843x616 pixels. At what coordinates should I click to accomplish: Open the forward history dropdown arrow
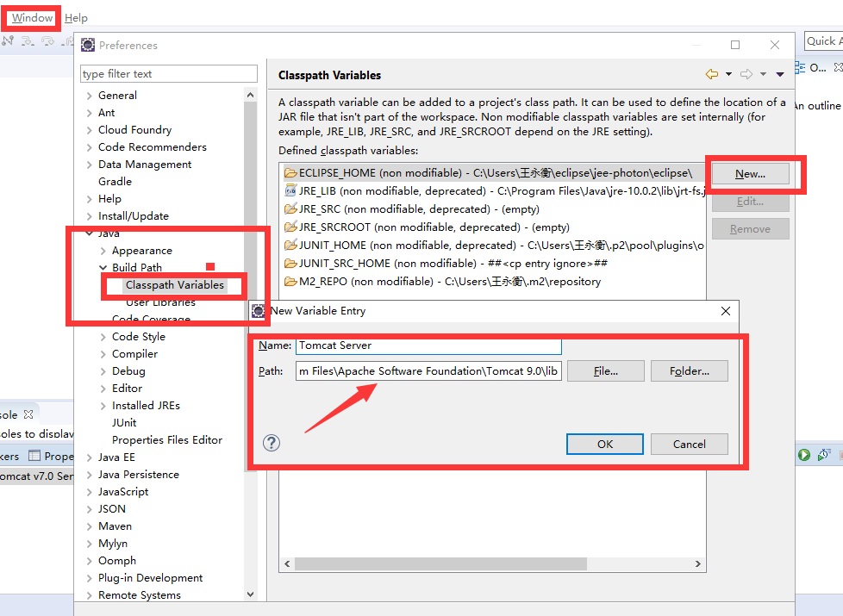(x=763, y=74)
